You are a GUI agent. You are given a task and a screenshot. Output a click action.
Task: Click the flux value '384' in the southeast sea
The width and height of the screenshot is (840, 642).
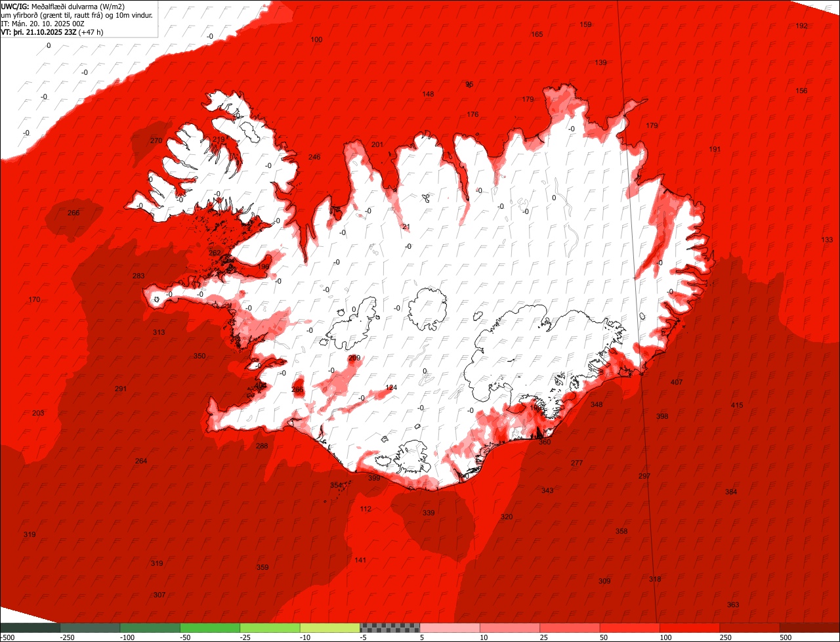coord(731,492)
